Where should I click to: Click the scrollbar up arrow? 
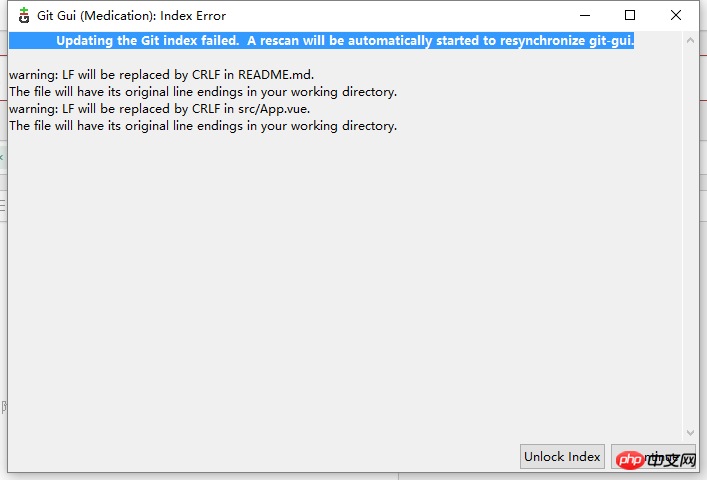click(690, 40)
